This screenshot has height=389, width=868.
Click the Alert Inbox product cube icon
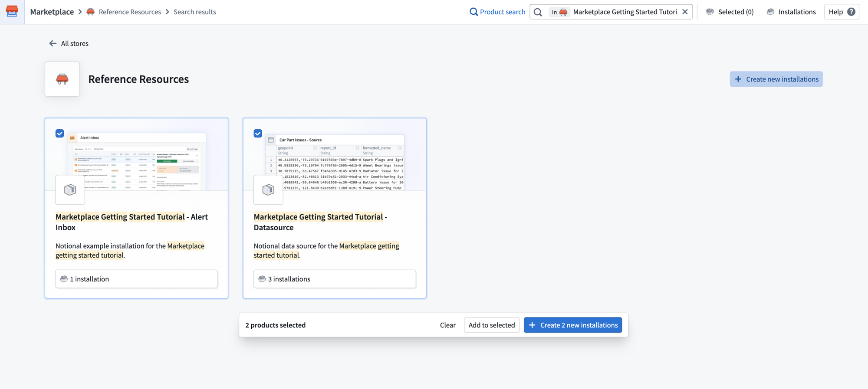pyautogui.click(x=70, y=190)
